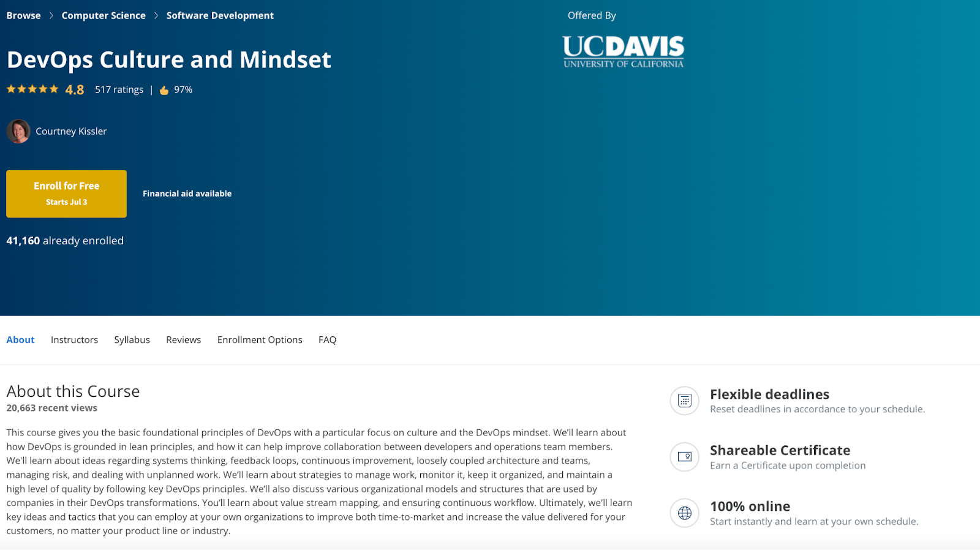The width and height of the screenshot is (980, 550).
Task: Open the Financial aid available link
Action: tap(187, 194)
